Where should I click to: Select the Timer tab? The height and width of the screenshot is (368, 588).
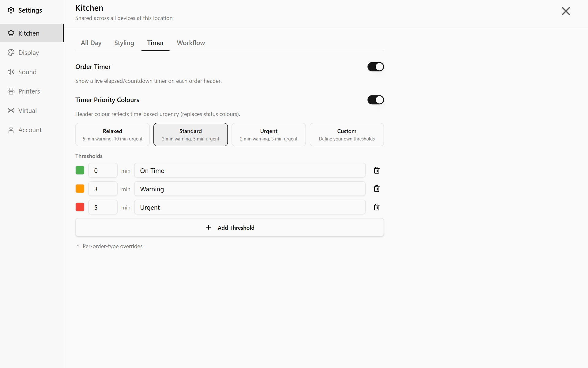(155, 43)
